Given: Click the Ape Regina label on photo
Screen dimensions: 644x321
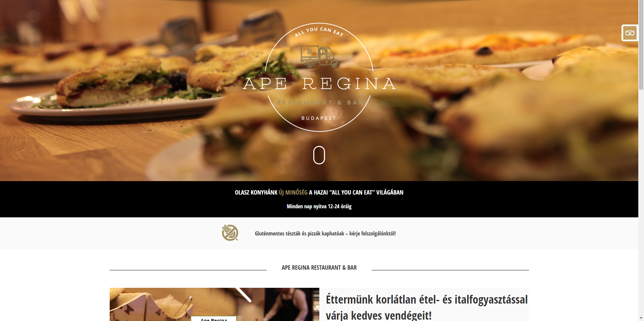Looking at the screenshot, I should (x=214, y=319).
